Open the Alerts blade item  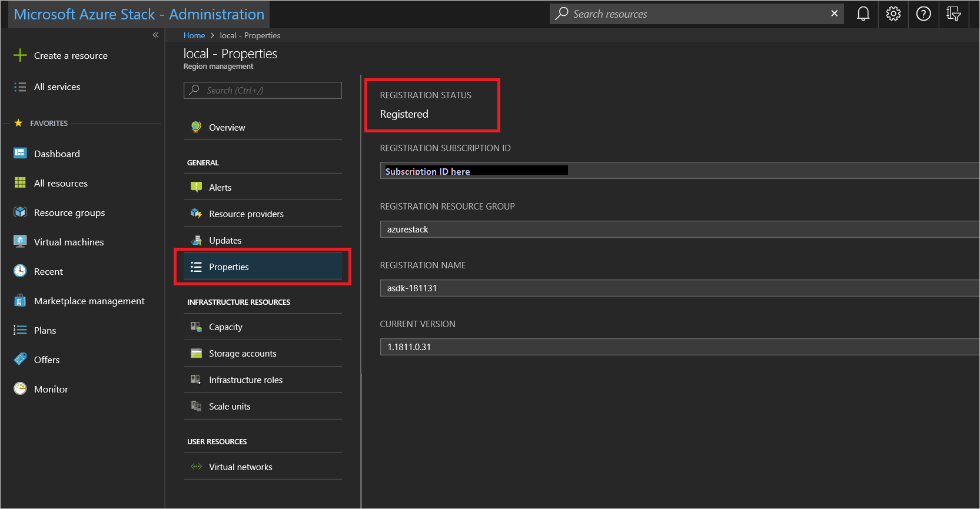click(263, 187)
